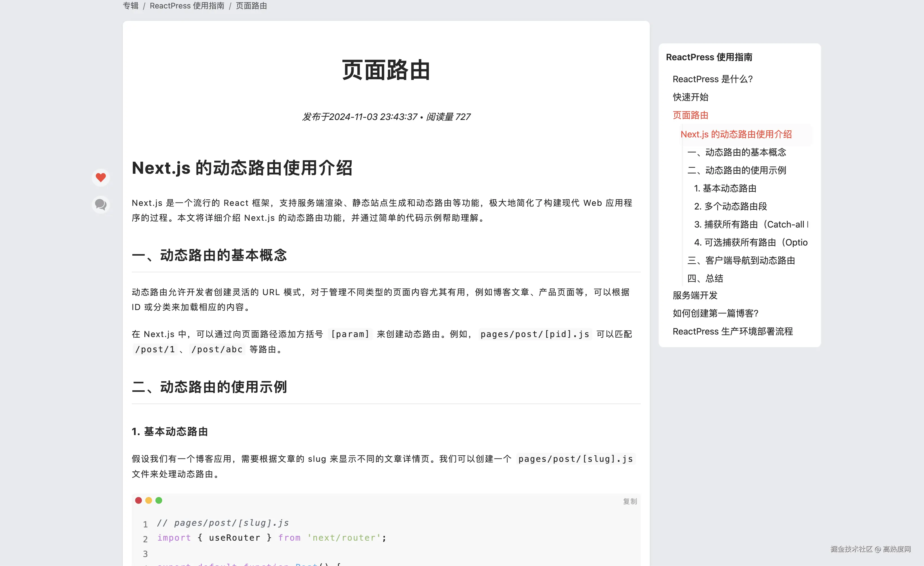Screen dimensions: 924x566
Task: Jump to '三、客户端导航到动态路由' outline item
Action: pos(741,260)
